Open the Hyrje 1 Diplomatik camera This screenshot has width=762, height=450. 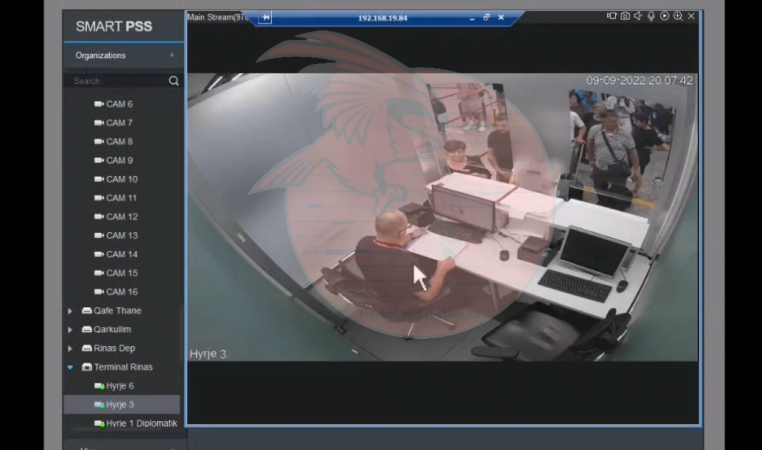pos(141,424)
